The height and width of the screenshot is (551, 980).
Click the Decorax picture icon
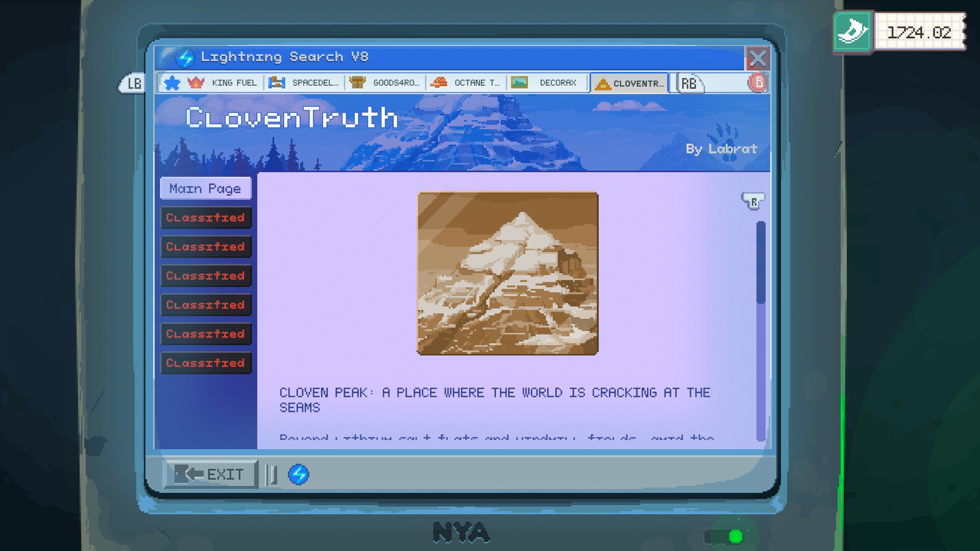point(520,83)
